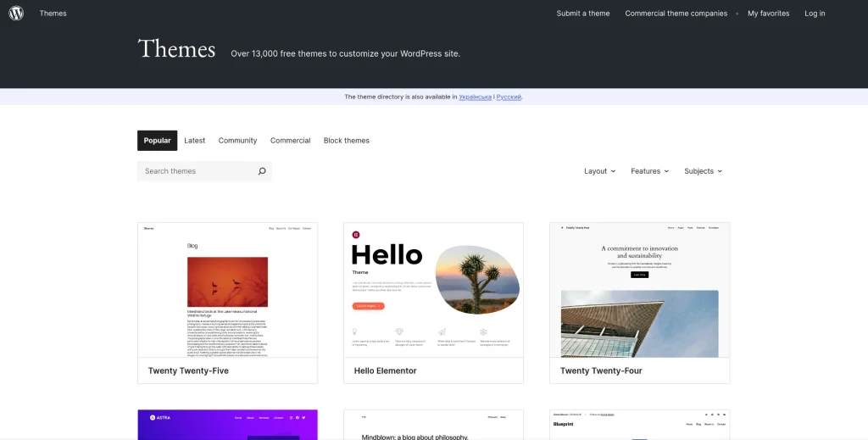Expand the Layout filter dropdown

click(600, 171)
